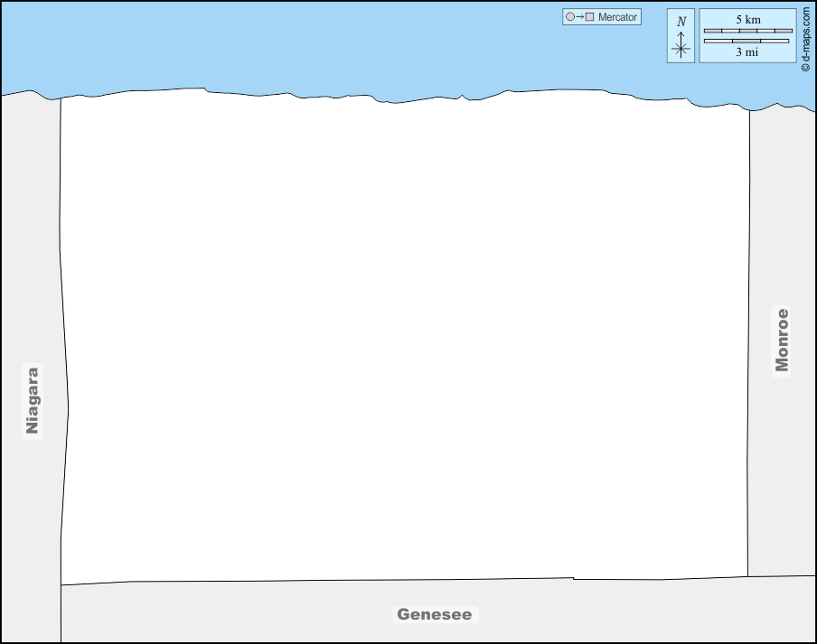Viewport: 817px width, 644px height.
Task: Click the arrow between circle and square
Action: tap(579, 17)
